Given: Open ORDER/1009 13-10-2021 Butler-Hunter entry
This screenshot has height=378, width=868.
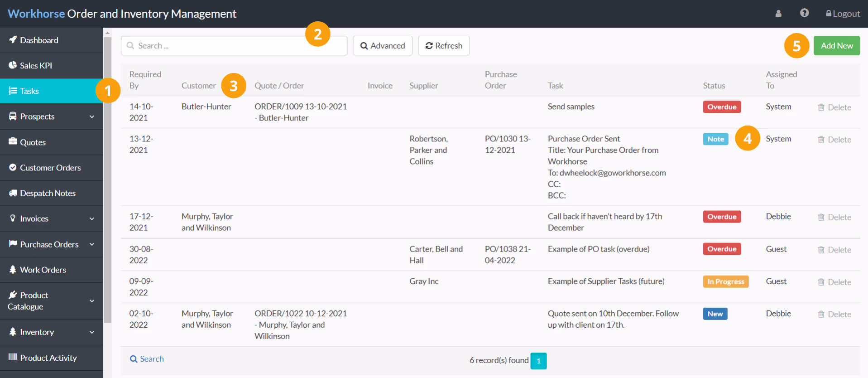Looking at the screenshot, I should point(301,112).
